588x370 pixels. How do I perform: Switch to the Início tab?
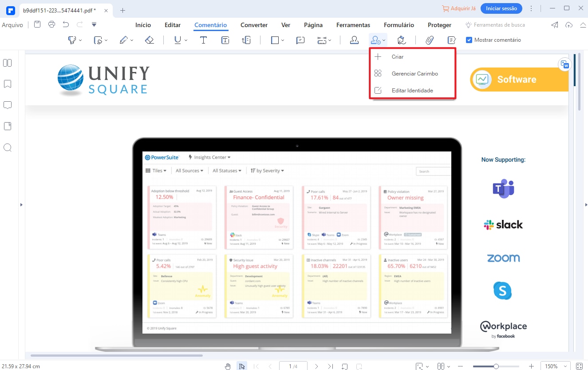[143, 25]
